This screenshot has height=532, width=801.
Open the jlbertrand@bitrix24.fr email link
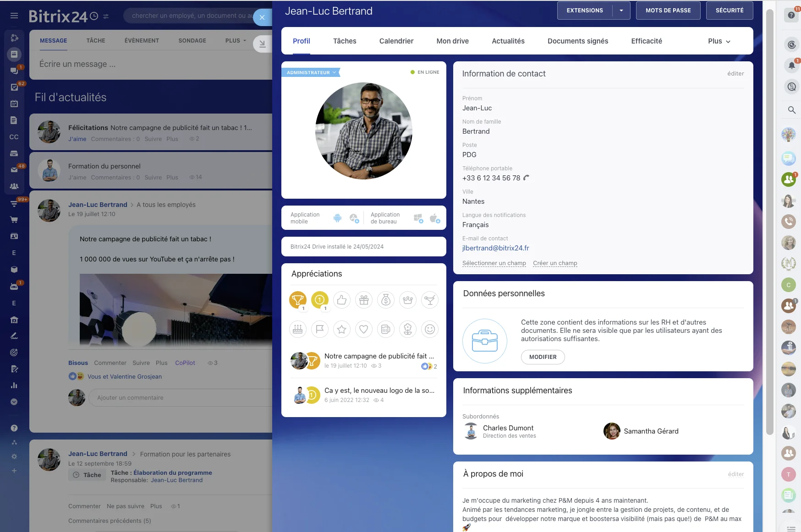495,248
